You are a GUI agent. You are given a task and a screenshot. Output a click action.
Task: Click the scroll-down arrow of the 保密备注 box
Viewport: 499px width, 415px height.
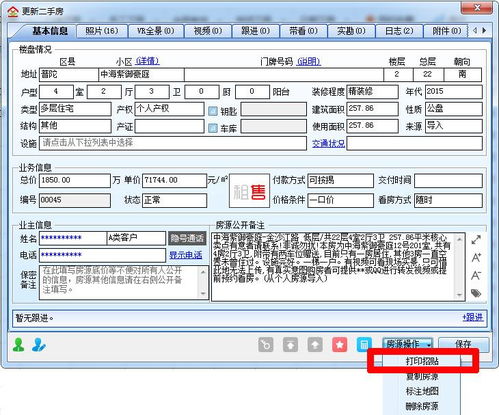coord(203,294)
